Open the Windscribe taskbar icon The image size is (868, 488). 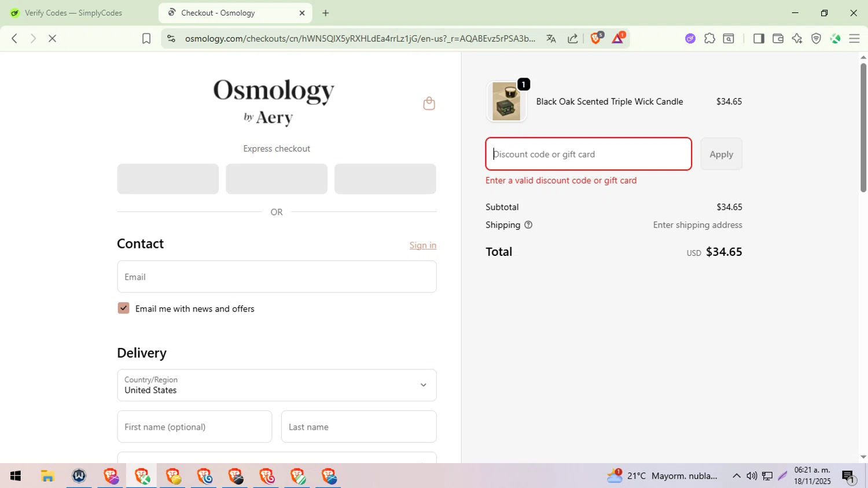[79, 476]
